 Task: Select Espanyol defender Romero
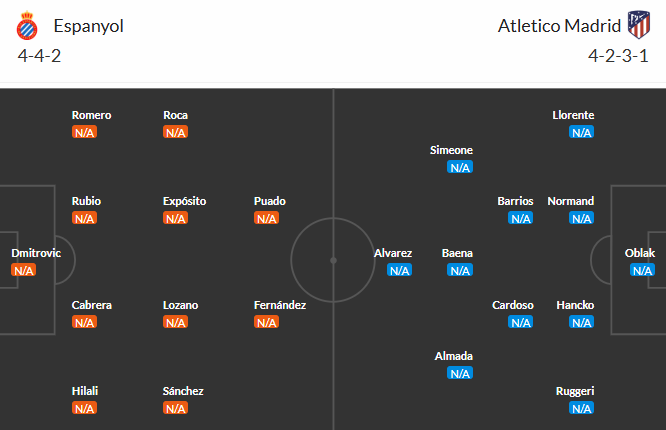pos(92,115)
